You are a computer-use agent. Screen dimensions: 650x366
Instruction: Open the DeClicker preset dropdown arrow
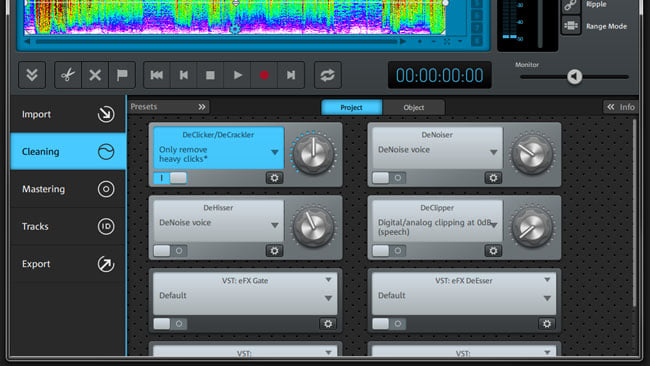(274, 153)
